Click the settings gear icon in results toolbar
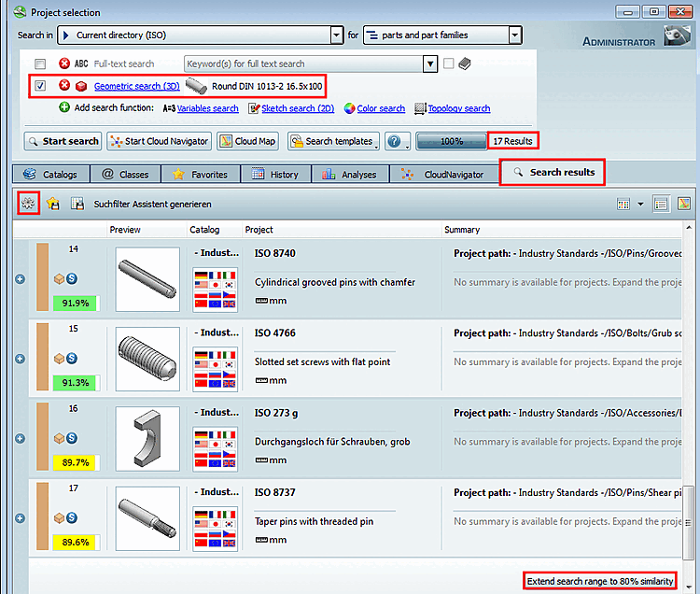700x594 pixels. click(x=28, y=204)
